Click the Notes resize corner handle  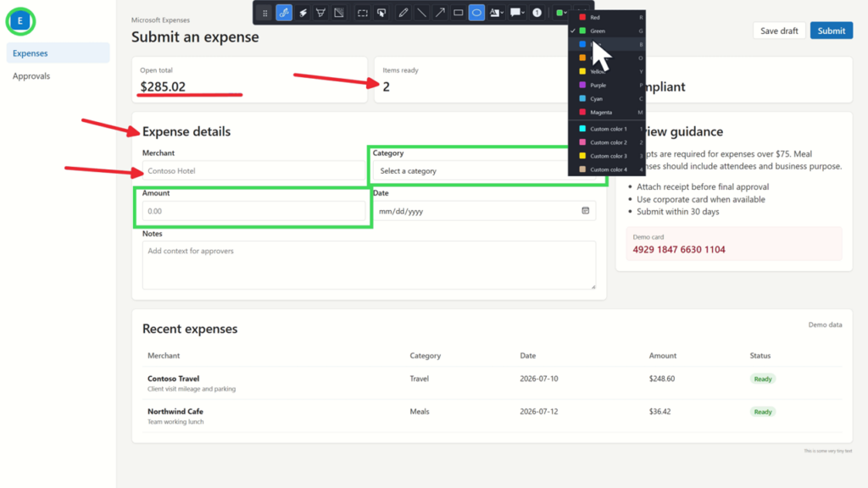[593, 286]
